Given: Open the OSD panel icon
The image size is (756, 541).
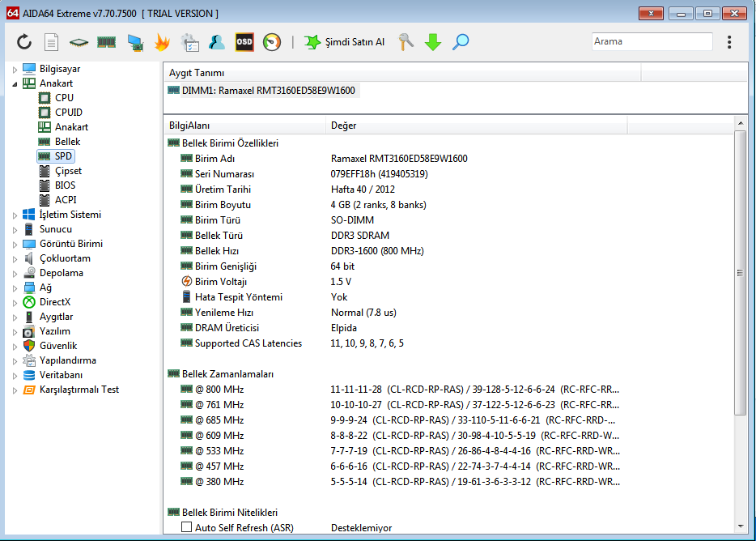Looking at the screenshot, I should coord(244,42).
